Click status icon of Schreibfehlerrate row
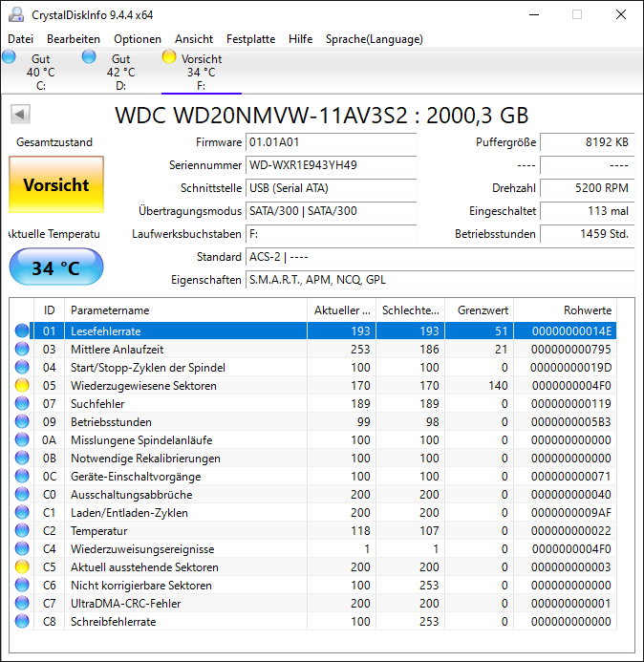Screen dimensions: 644x662 point(22,621)
